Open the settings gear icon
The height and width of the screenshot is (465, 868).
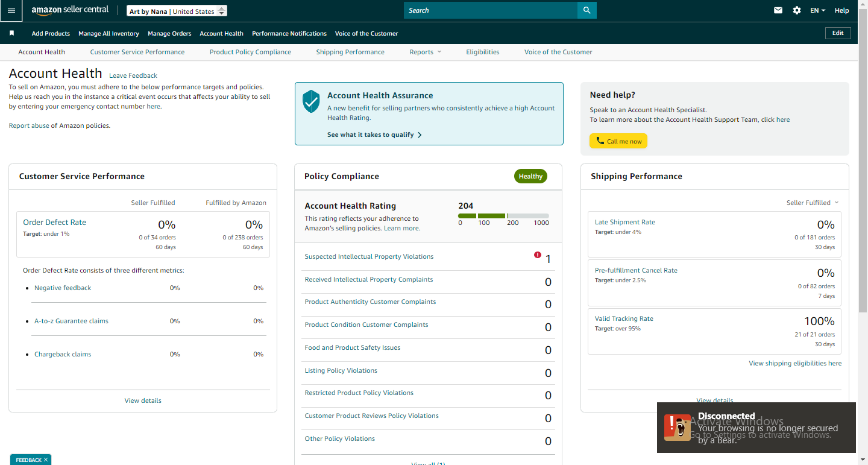click(797, 10)
